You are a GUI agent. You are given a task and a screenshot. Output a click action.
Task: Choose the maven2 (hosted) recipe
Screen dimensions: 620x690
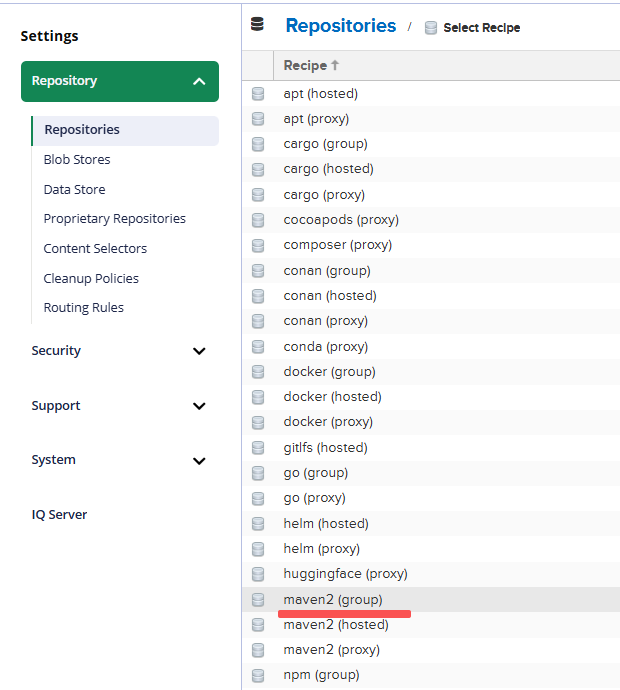pyautogui.click(x=336, y=625)
